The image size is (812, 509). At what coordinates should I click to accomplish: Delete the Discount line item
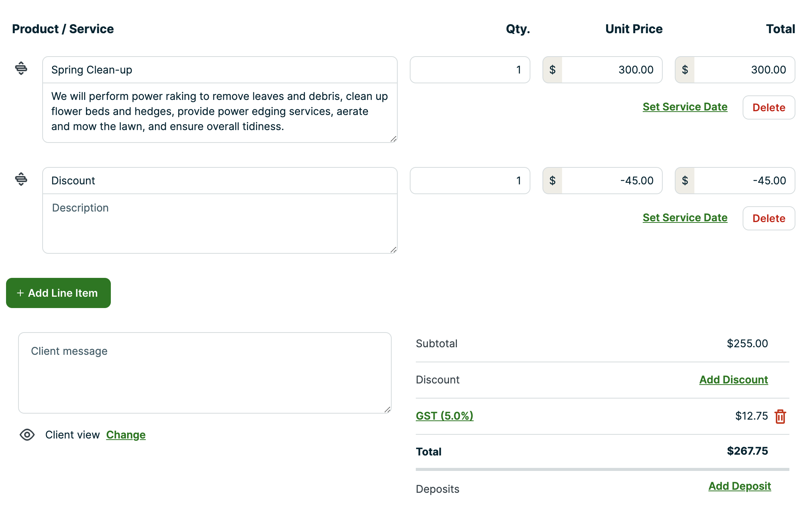[x=769, y=218]
